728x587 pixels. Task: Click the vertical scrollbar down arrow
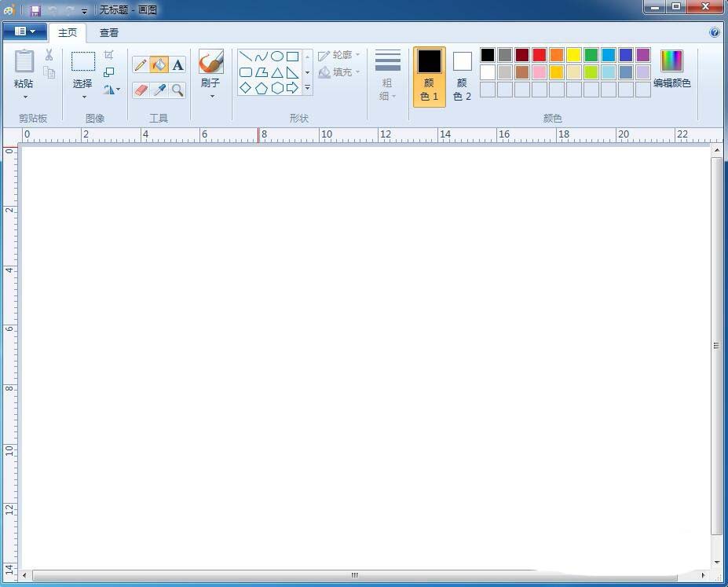[x=717, y=562]
